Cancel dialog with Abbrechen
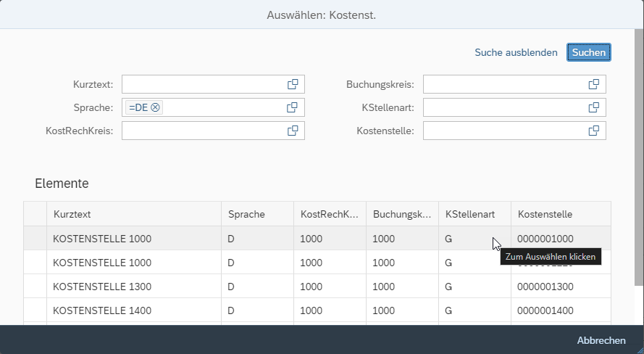Viewport: 644px width, 354px height. [x=601, y=340]
